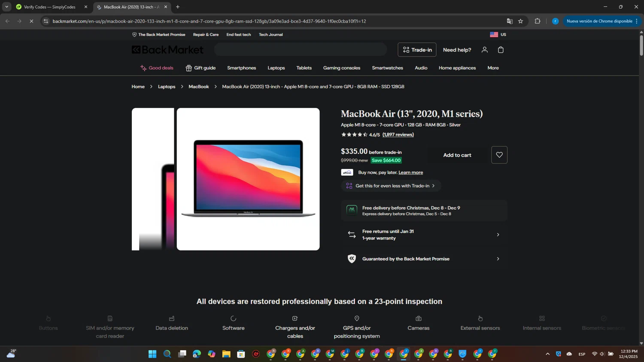Stop page loading with the X button

coord(31,21)
